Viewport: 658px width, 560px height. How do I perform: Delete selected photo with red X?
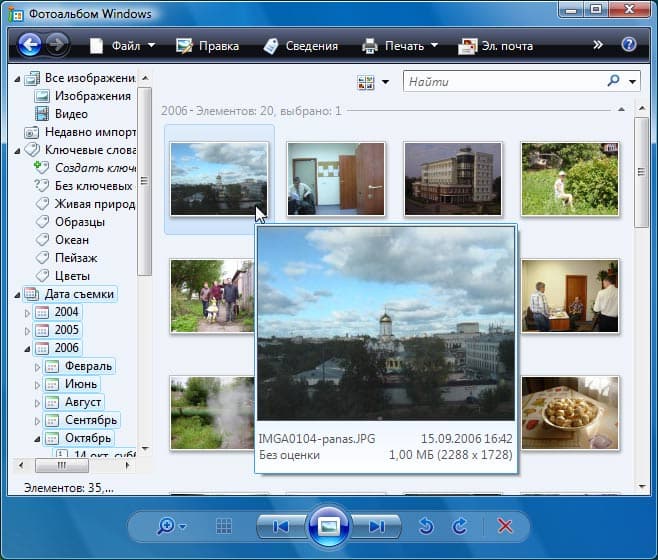click(x=505, y=526)
